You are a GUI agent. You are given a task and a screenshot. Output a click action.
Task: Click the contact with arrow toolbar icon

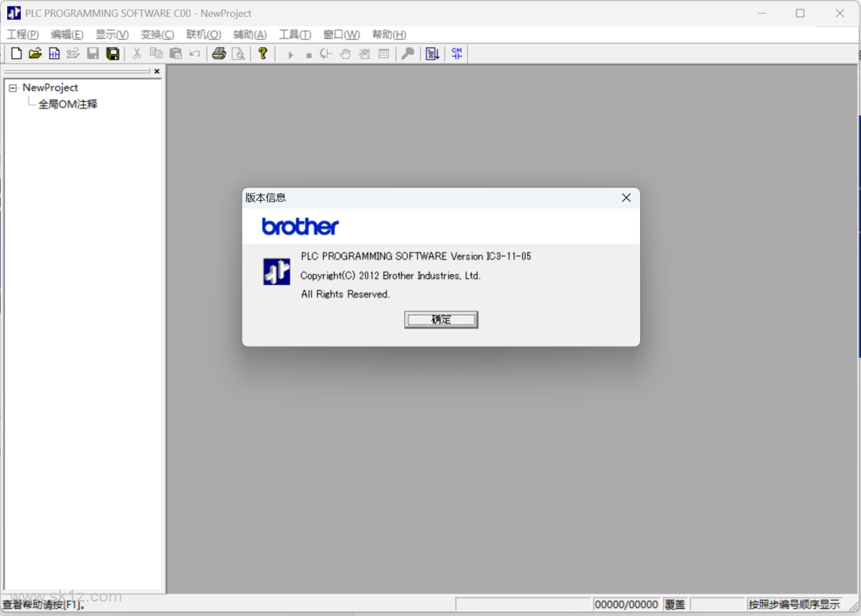point(326,54)
